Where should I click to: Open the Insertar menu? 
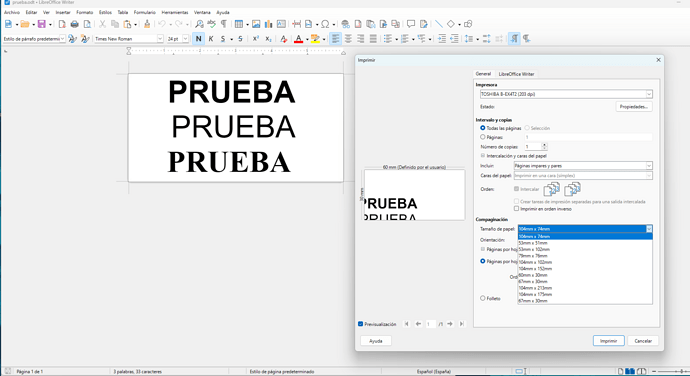click(x=63, y=12)
